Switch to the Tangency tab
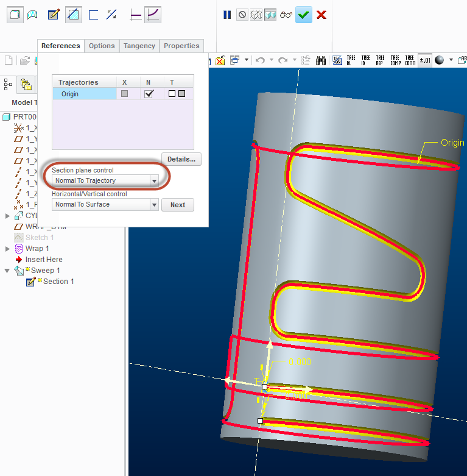Screen dimensions: 467x476 139,46
